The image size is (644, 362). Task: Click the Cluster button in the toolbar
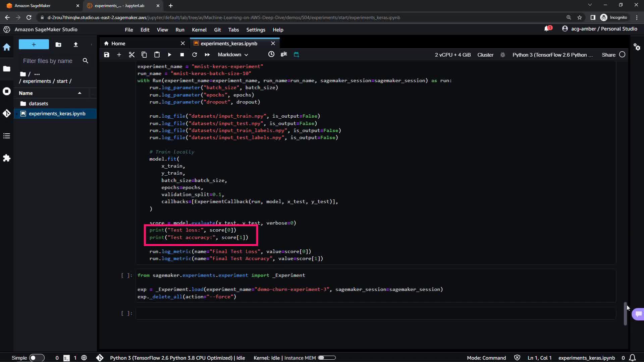tap(485, 55)
